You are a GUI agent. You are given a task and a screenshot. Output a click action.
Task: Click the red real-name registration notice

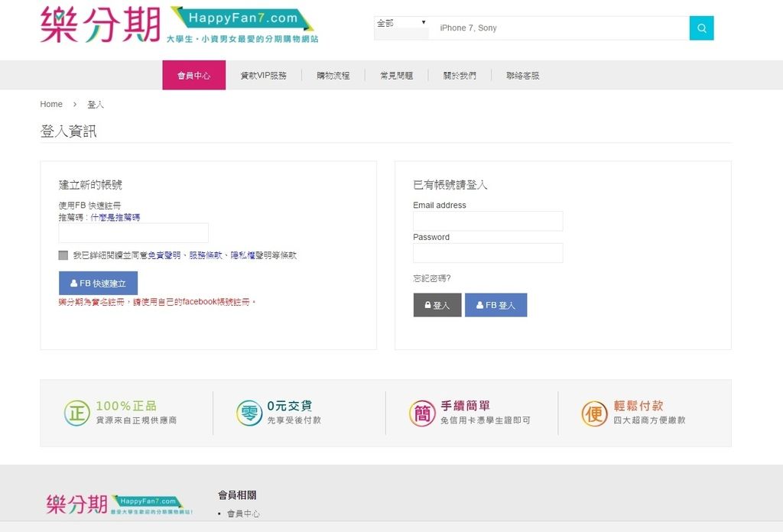(158, 301)
